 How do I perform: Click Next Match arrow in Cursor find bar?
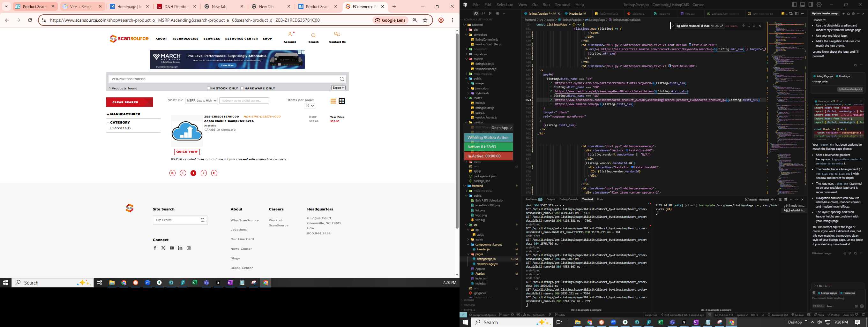[x=749, y=26]
